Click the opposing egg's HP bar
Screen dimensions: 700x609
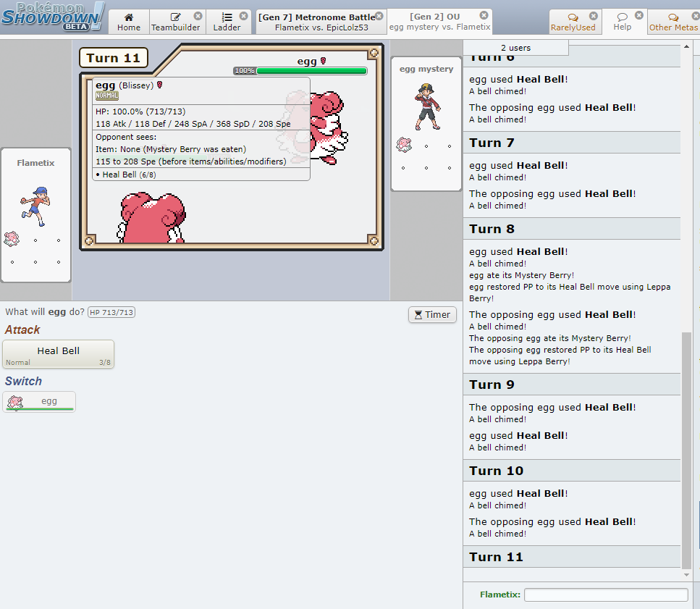point(311,71)
